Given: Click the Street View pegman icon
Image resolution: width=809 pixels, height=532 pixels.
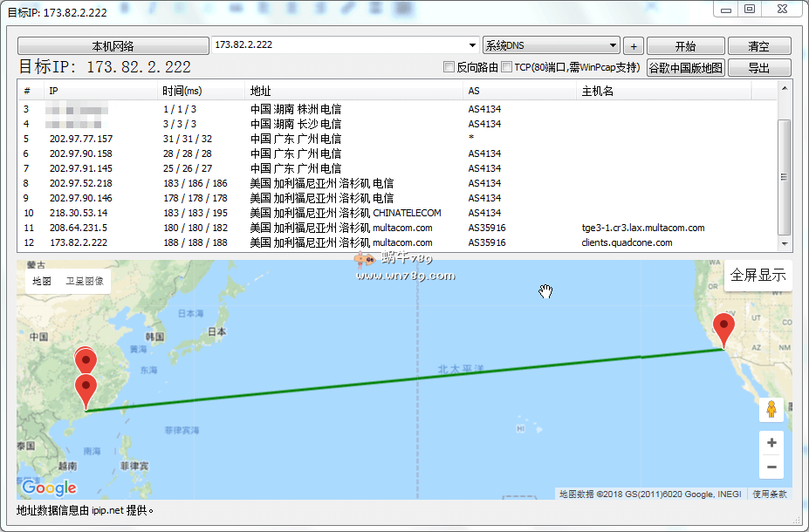Looking at the screenshot, I should click(771, 409).
